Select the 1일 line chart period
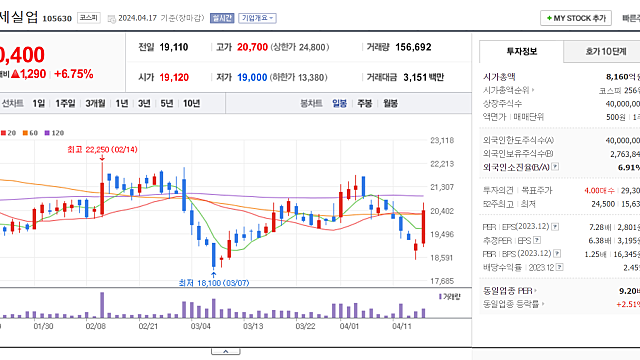Viewport: 640px width, 360px height. point(39,104)
